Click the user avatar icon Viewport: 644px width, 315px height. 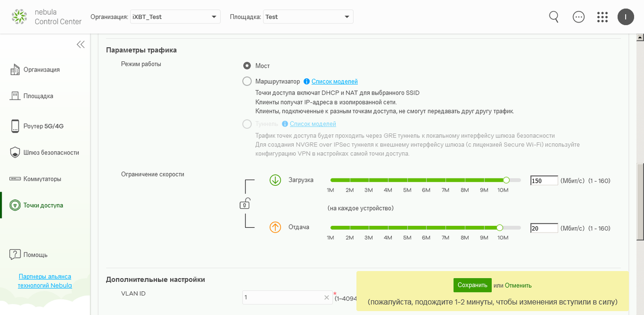coord(626,17)
